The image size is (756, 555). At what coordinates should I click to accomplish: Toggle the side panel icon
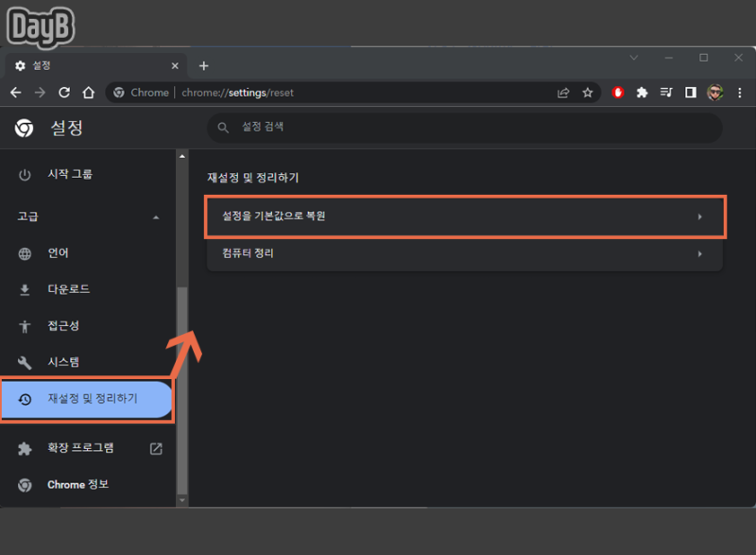click(691, 93)
